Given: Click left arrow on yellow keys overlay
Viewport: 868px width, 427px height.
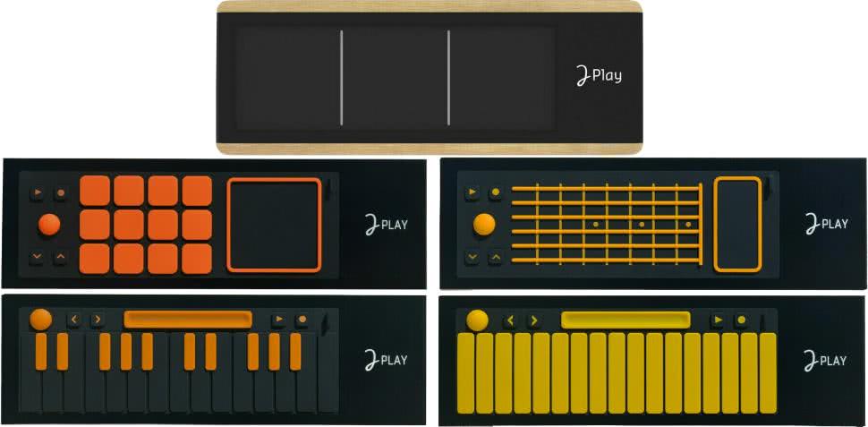Looking at the screenshot, I should (x=510, y=320).
